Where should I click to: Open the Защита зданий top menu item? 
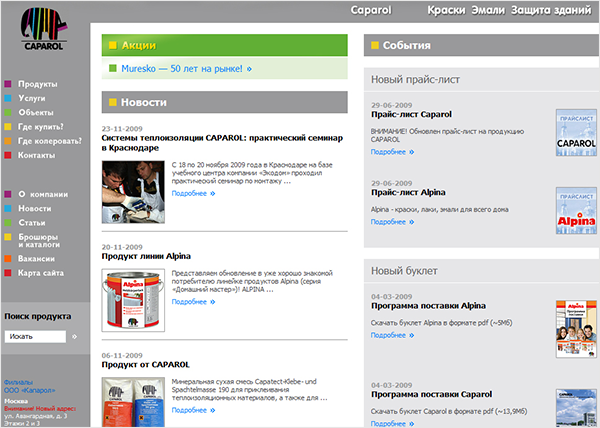click(x=551, y=10)
